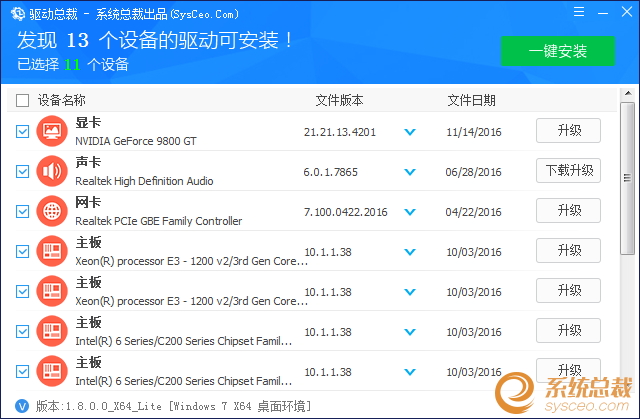Click the 驱动总裁 gear logo icon
This screenshot has width=640, height=419.
[x=18, y=14]
